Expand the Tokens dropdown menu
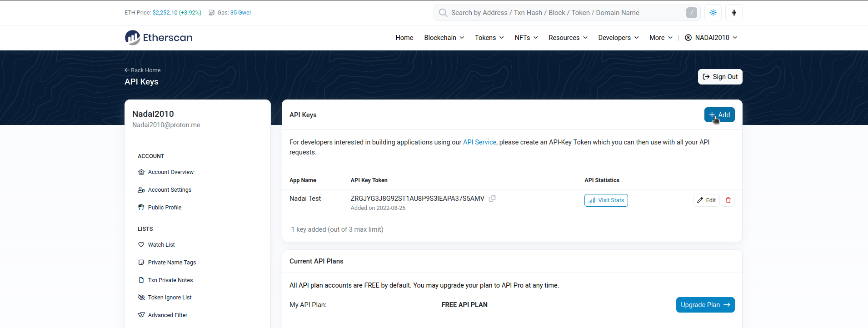 pos(489,38)
